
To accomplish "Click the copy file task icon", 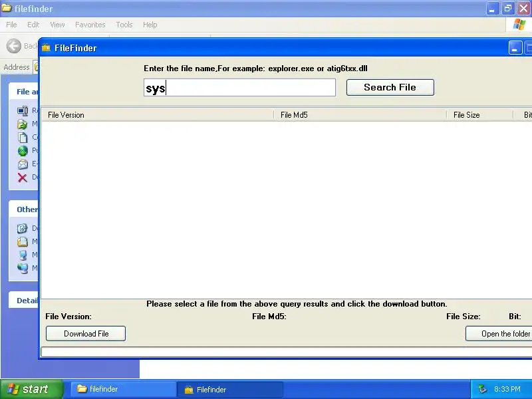I will pos(23,138).
